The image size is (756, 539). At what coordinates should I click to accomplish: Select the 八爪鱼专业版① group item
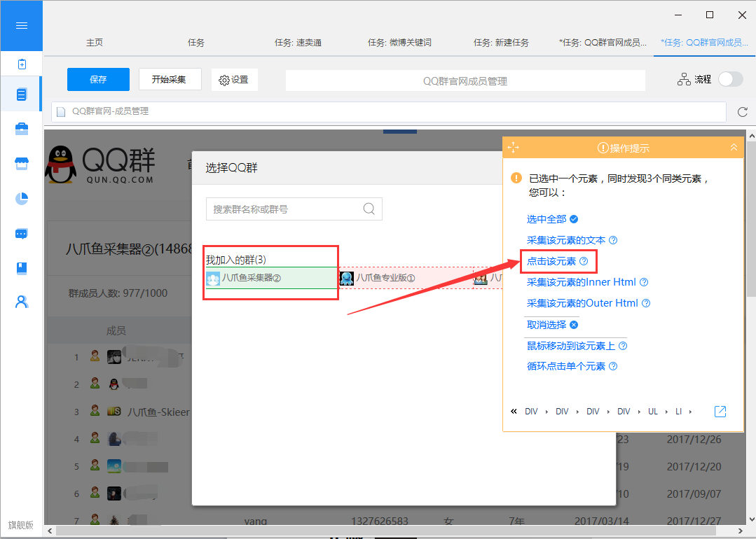pos(406,278)
